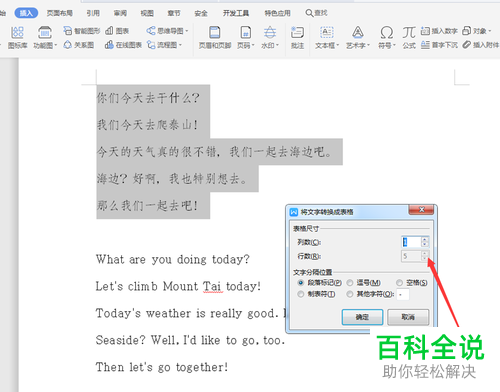The width and height of the screenshot is (500, 392).
Task: Click the line 你们今天去干什么？
Action: [x=148, y=98]
